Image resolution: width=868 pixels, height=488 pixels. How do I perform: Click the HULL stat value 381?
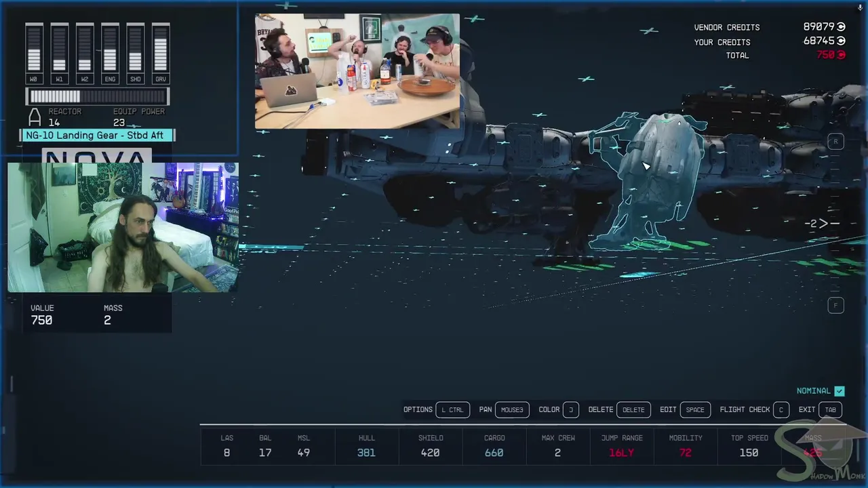[x=366, y=453]
